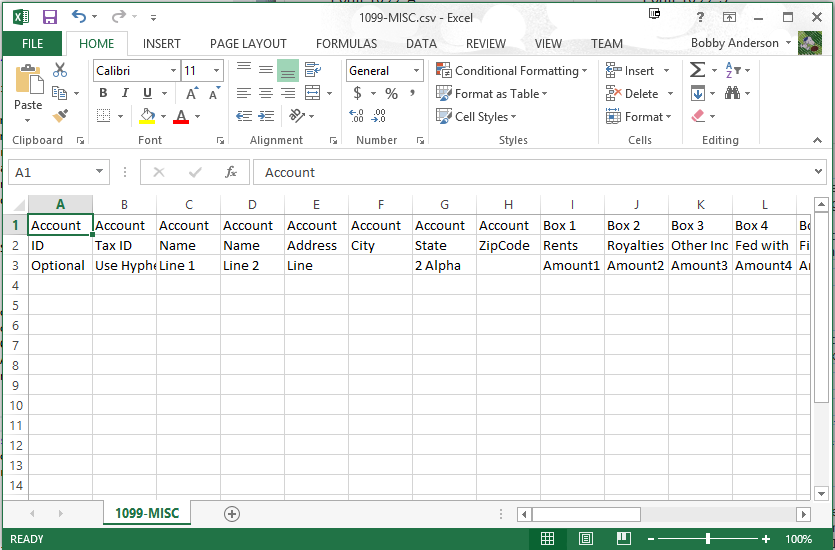Click the Cut scissors icon
The image size is (835, 550).
[59, 70]
